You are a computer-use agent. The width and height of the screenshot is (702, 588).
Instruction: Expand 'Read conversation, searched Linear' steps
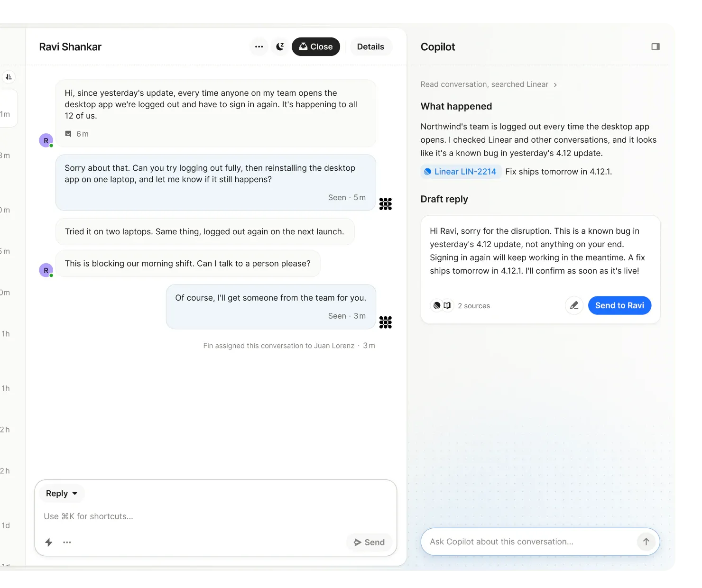coord(489,84)
